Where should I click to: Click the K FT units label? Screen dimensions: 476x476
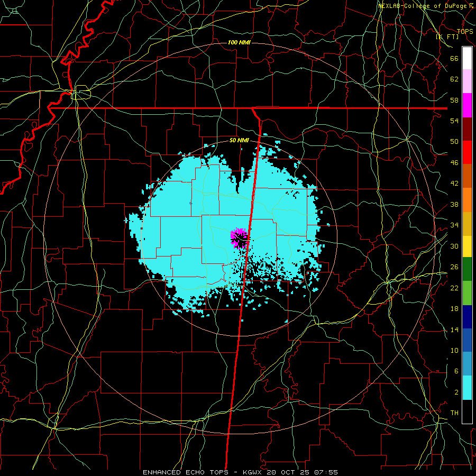pos(447,37)
